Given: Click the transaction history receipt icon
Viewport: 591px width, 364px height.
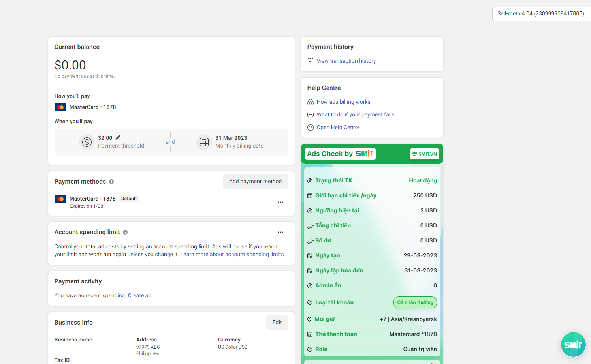Looking at the screenshot, I should coord(311,61).
